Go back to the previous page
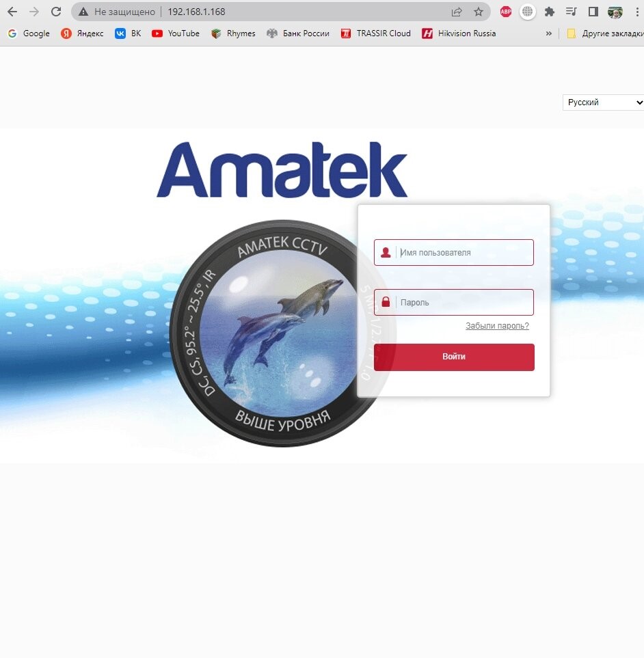Screen dimensions: 644x658 12,12
